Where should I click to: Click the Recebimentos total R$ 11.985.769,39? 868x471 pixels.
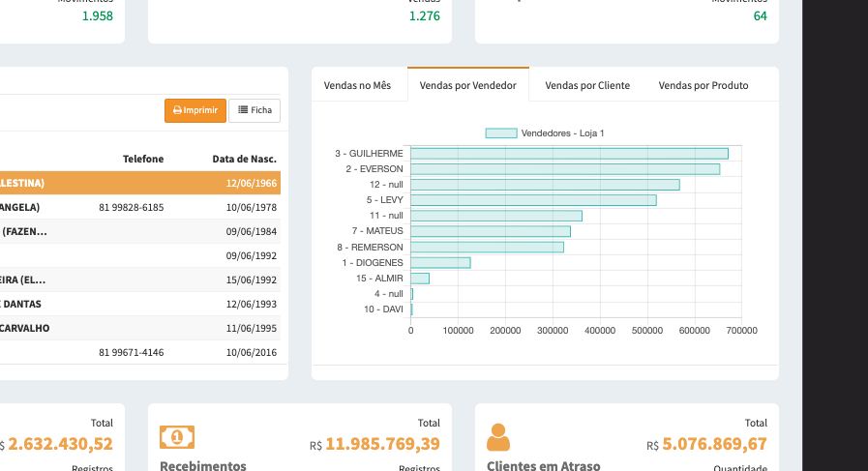pos(382,445)
